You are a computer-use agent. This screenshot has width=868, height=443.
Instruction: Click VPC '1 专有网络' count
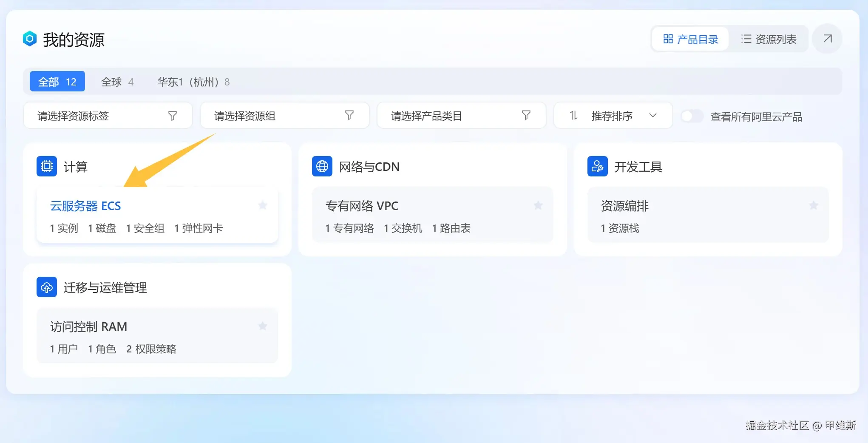350,228
